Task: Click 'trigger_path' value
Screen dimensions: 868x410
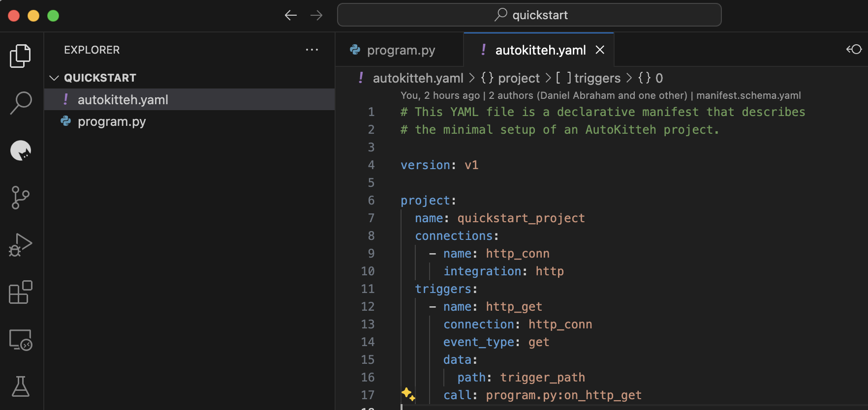Action: 543,378
